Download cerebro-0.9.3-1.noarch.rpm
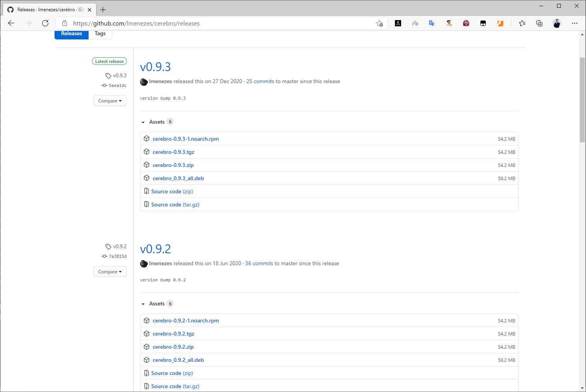Image resolution: width=586 pixels, height=392 pixels. 186,139
